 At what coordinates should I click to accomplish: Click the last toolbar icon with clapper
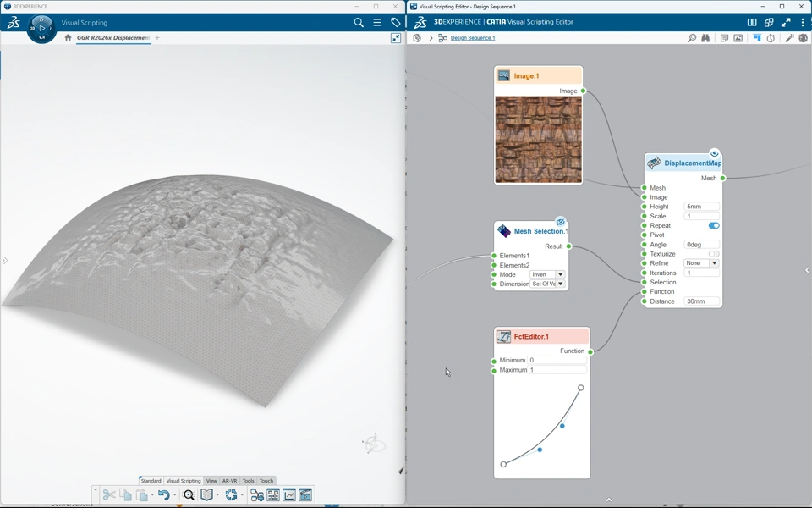[305, 495]
